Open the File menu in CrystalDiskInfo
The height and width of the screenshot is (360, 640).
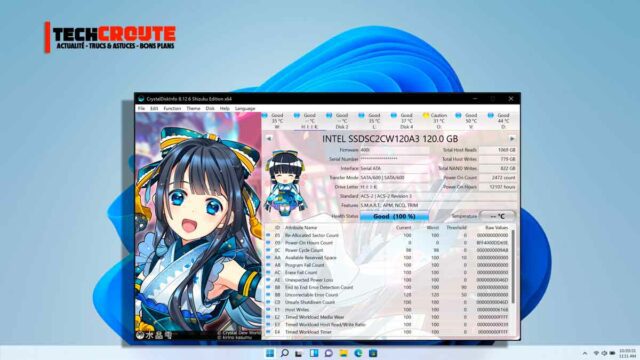141,109
